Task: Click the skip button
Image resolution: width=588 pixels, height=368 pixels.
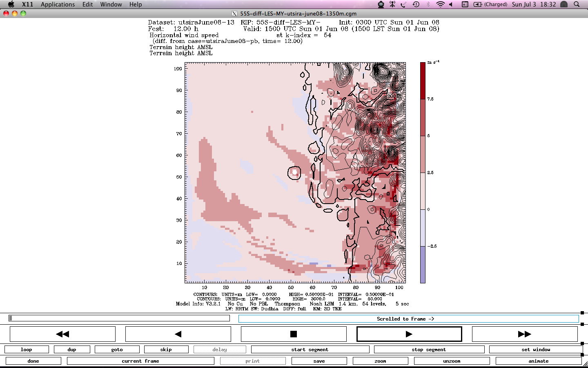Action: (166, 350)
